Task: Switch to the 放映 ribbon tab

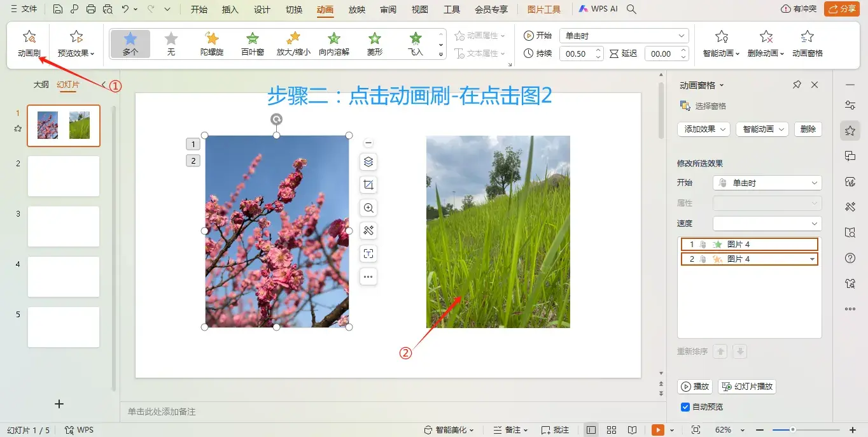Action: [x=356, y=9]
